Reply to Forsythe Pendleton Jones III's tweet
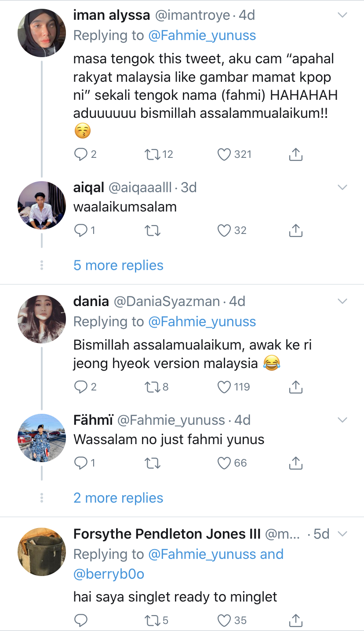 point(80,620)
